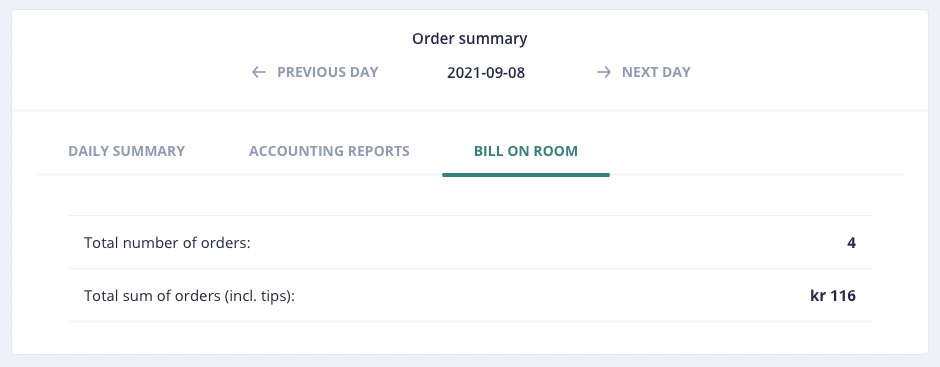Select the Bill on Room tab
The width and height of the screenshot is (940, 367).
click(x=526, y=151)
